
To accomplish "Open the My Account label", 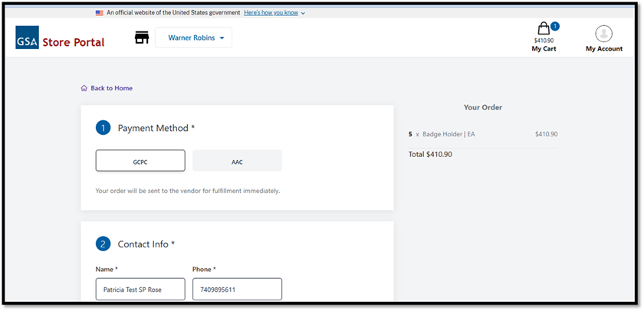I will 604,48.
